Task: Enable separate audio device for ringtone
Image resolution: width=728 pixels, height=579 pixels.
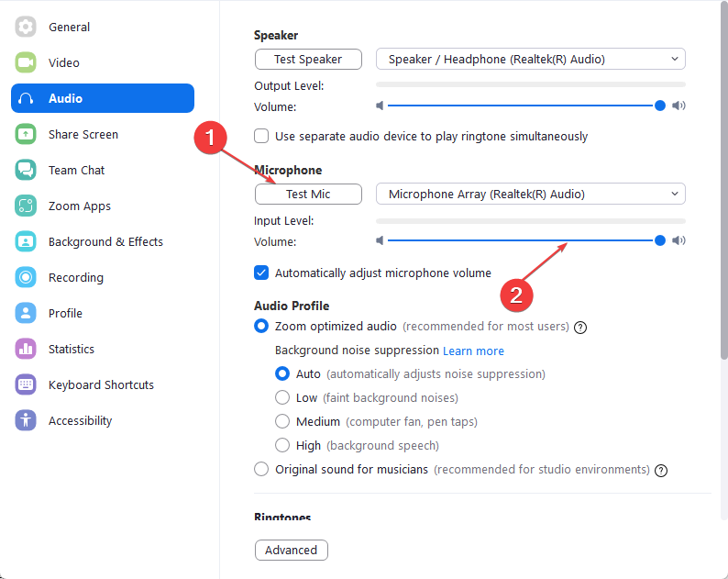Action: 261,137
